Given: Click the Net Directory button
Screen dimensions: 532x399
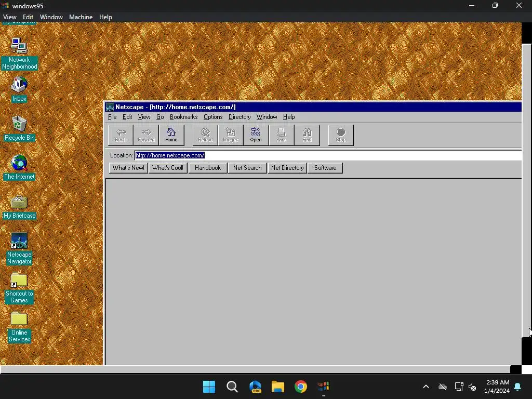Looking at the screenshot, I should [x=287, y=168].
